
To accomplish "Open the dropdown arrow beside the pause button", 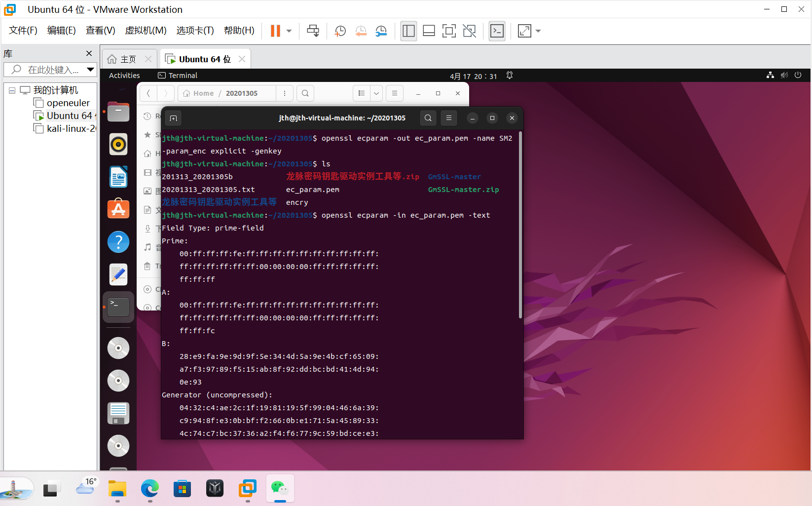I will coord(289,31).
